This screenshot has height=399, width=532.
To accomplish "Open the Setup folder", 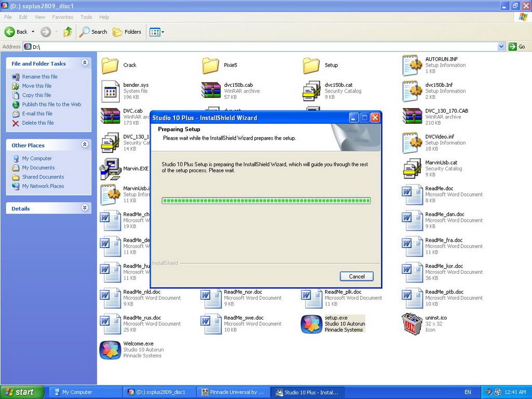I will point(311,65).
